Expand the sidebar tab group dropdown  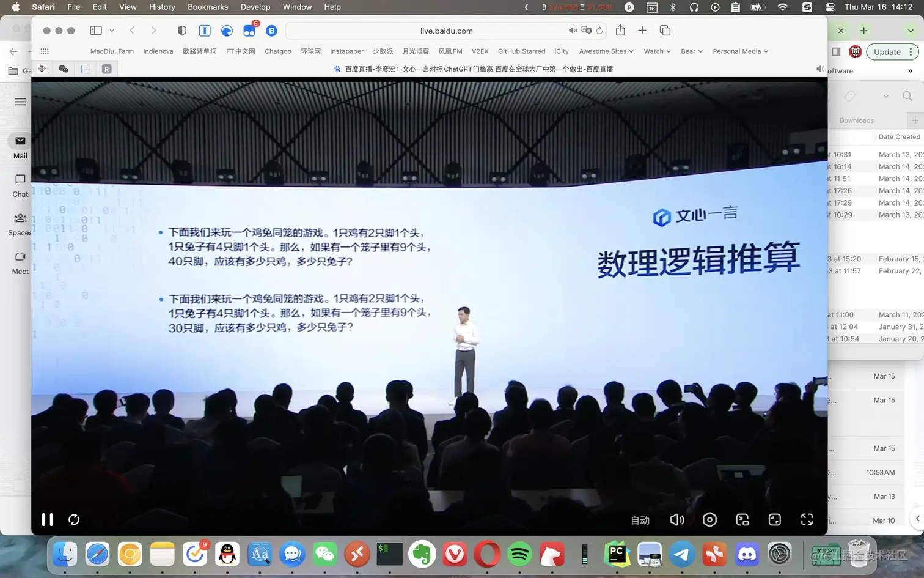pos(112,30)
